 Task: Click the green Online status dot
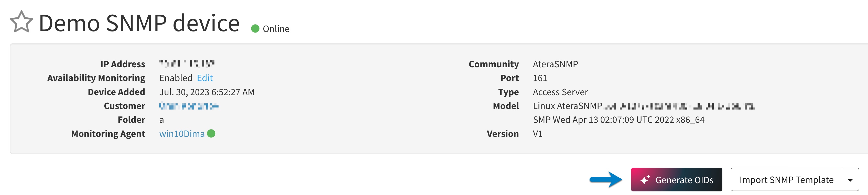[x=255, y=29]
